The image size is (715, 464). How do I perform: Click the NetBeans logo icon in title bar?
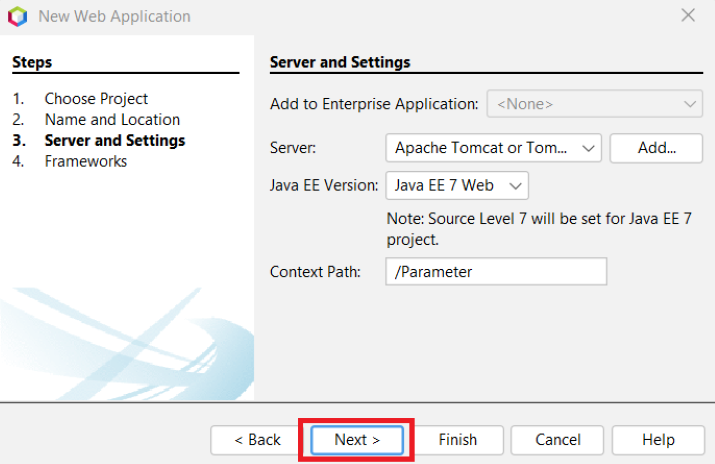coord(17,16)
